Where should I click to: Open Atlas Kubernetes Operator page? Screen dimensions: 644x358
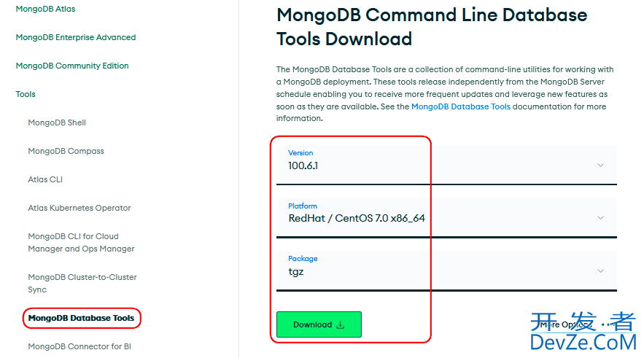(79, 208)
